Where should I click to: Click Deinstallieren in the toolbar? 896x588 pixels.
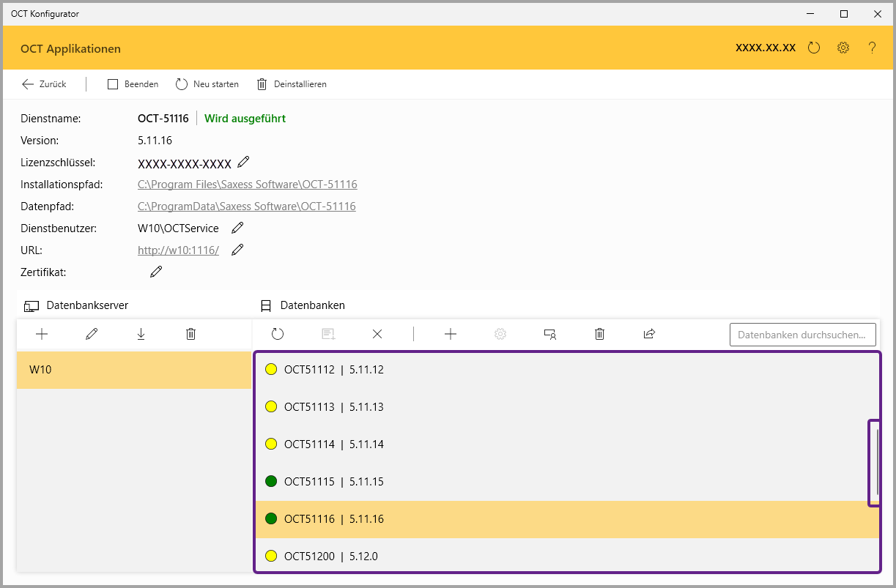pyautogui.click(x=292, y=84)
